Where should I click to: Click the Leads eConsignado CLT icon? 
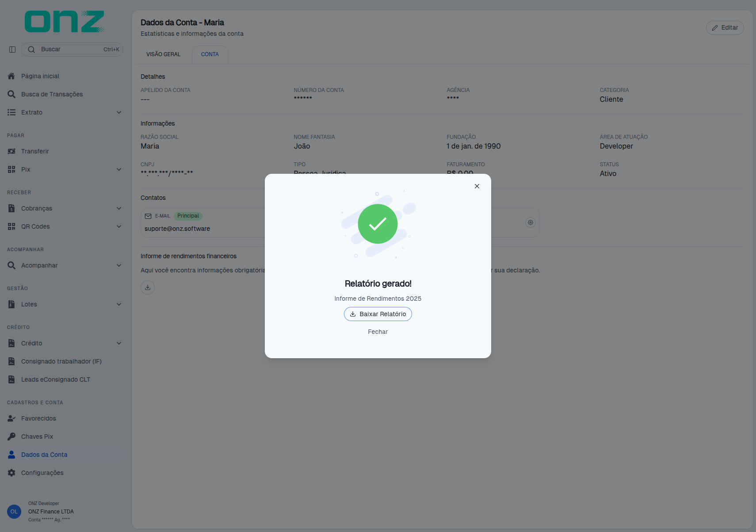pyautogui.click(x=11, y=379)
